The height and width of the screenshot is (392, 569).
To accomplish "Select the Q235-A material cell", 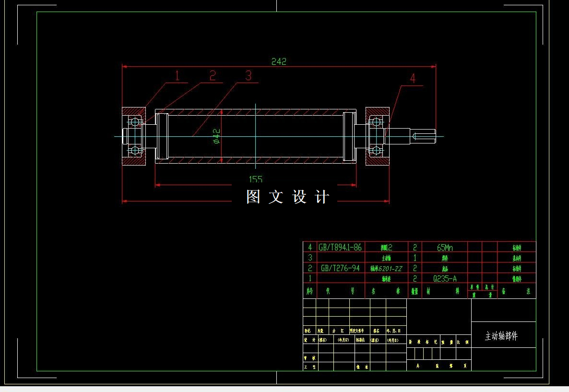I will (445, 279).
